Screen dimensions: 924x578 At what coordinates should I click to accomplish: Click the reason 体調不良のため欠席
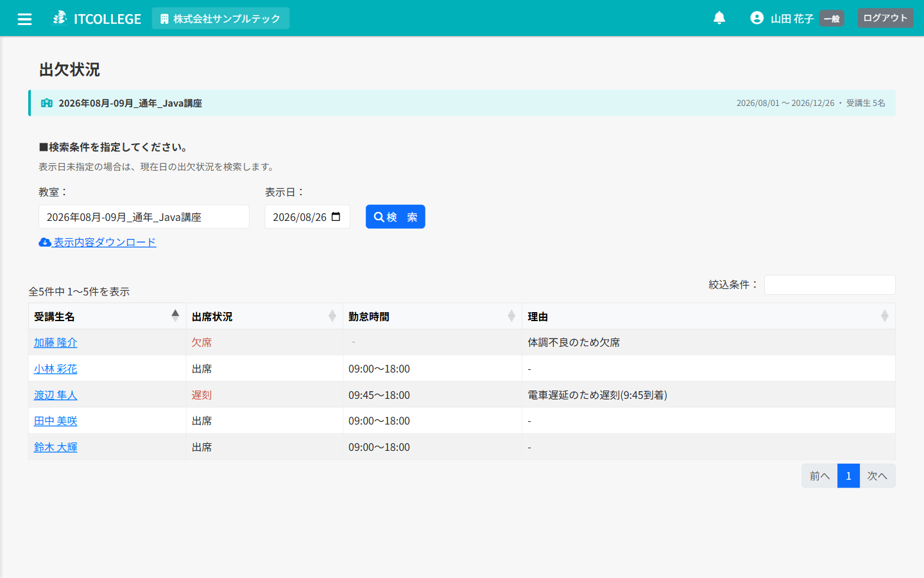[574, 342]
